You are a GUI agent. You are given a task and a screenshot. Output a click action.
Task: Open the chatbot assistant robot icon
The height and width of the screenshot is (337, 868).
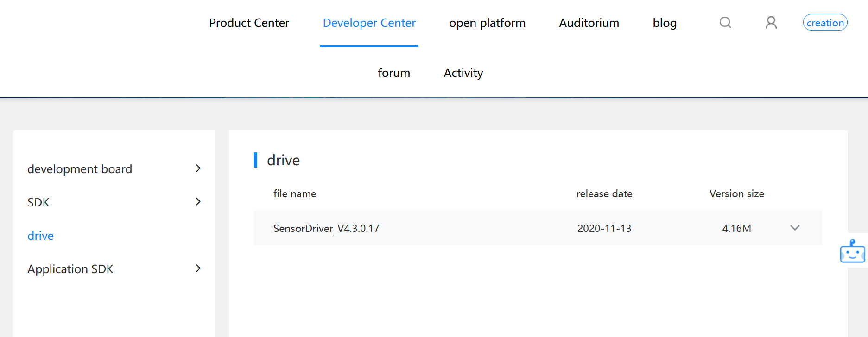[853, 251]
